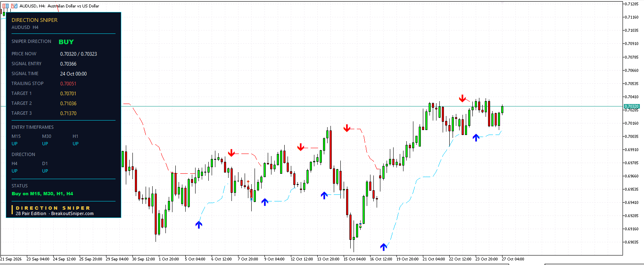The height and width of the screenshot is (265, 644).
Task: Click the red sell arrow near 22 Oct 12:00
Action: point(462,99)
